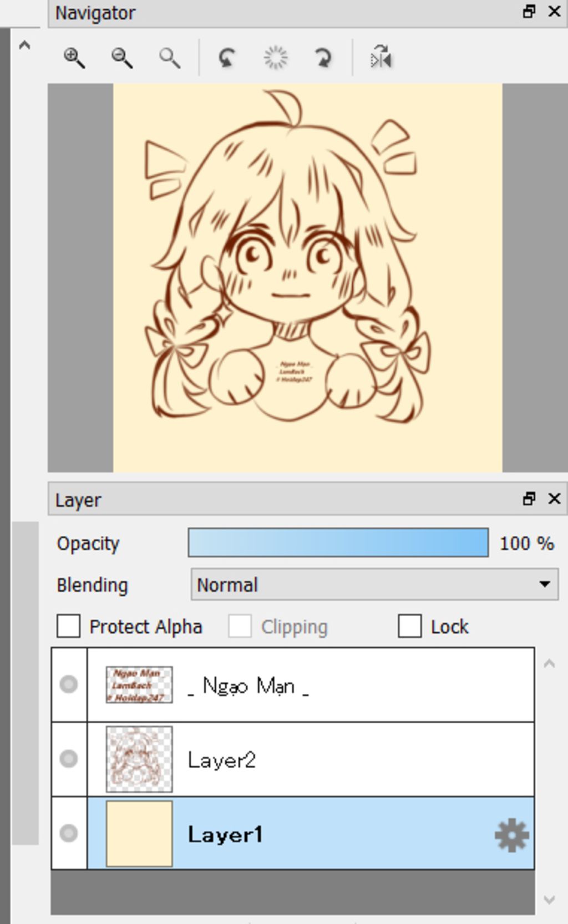
Task: Zoom out the Navigator view
Action: click(x=121, y=58)
